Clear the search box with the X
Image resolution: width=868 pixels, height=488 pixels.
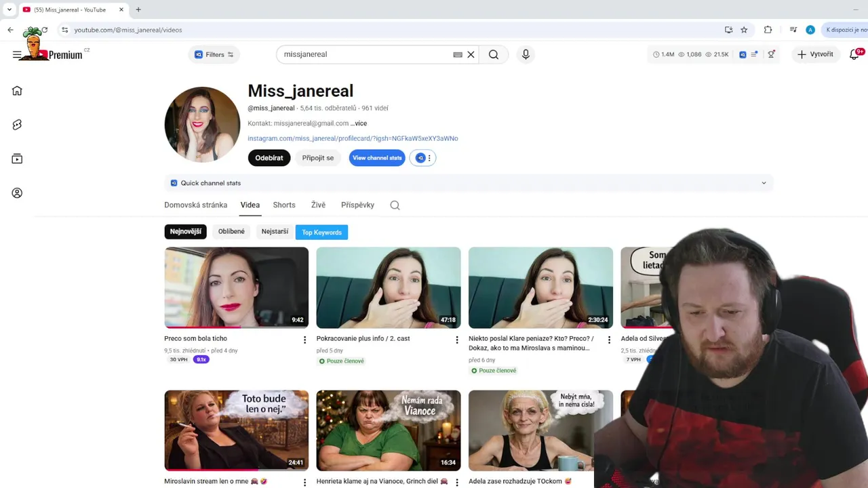click(471, 54)
